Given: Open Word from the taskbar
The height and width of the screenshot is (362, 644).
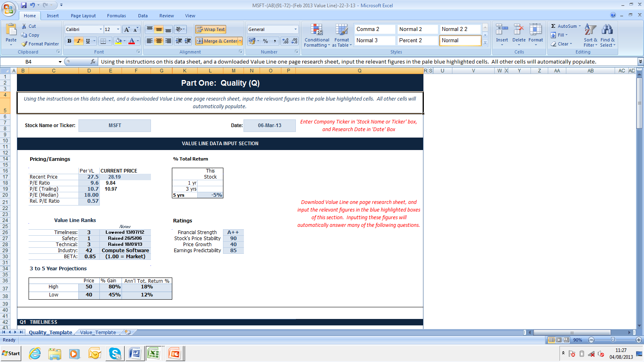Looking at the screenshot, I should [135, 354].
